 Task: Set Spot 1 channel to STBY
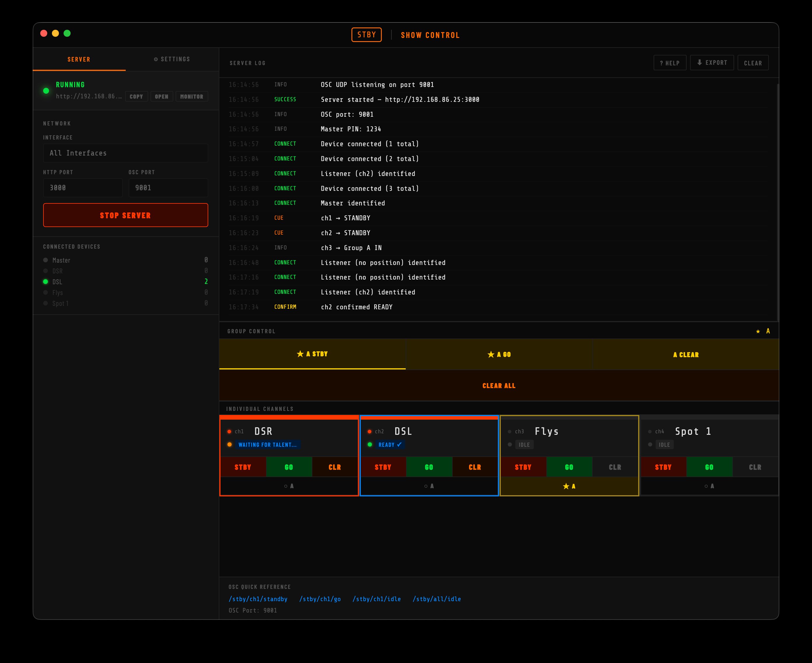click(664, 467)
